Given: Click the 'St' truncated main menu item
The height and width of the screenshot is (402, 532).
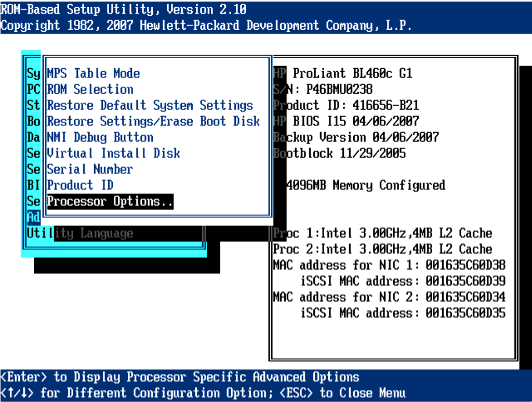Looking at the screenshot, I should coord(34,105).
